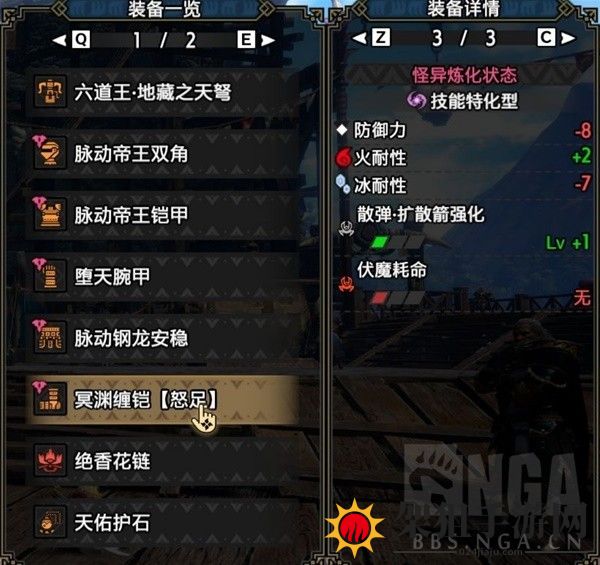The width and height of the screenshot is (600, 565).
Task: Go to previous equipment page with Q arrow
Action: [71, 39]
